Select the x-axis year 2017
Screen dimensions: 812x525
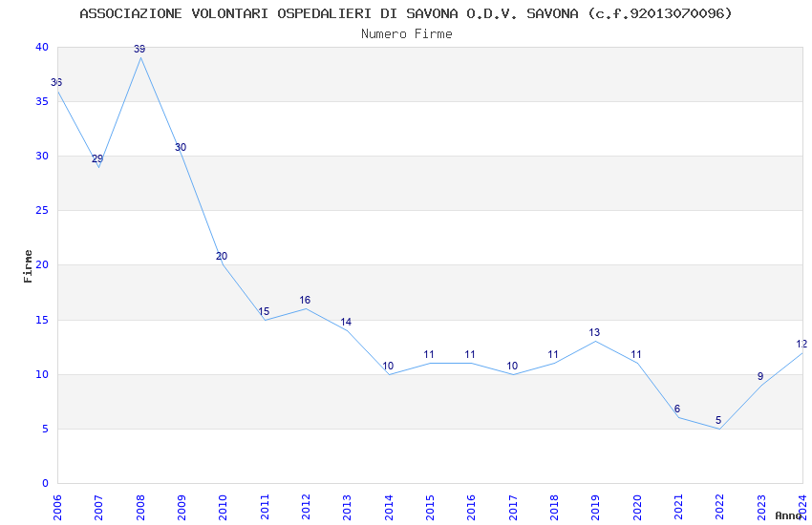coord(513,507)
